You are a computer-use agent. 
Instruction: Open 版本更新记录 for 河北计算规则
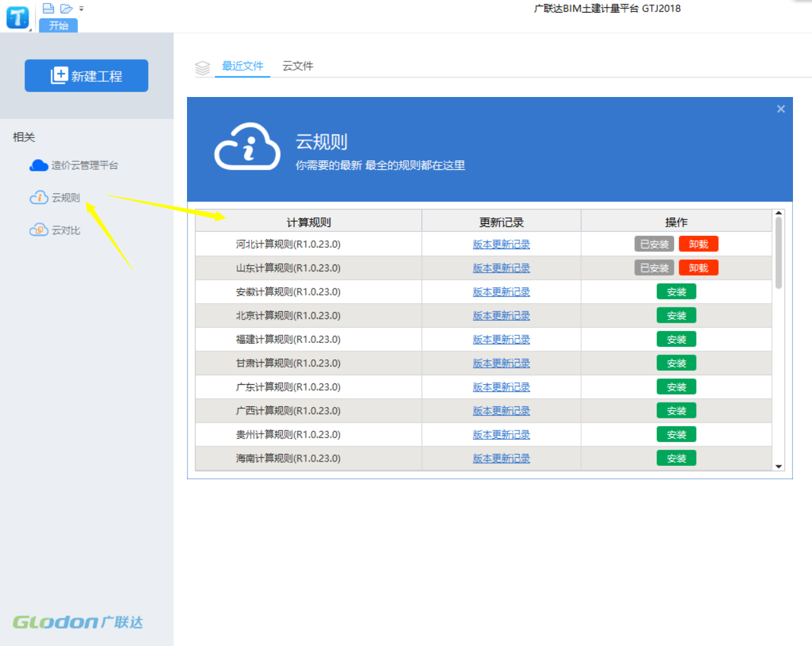click(x=501, y=244)
